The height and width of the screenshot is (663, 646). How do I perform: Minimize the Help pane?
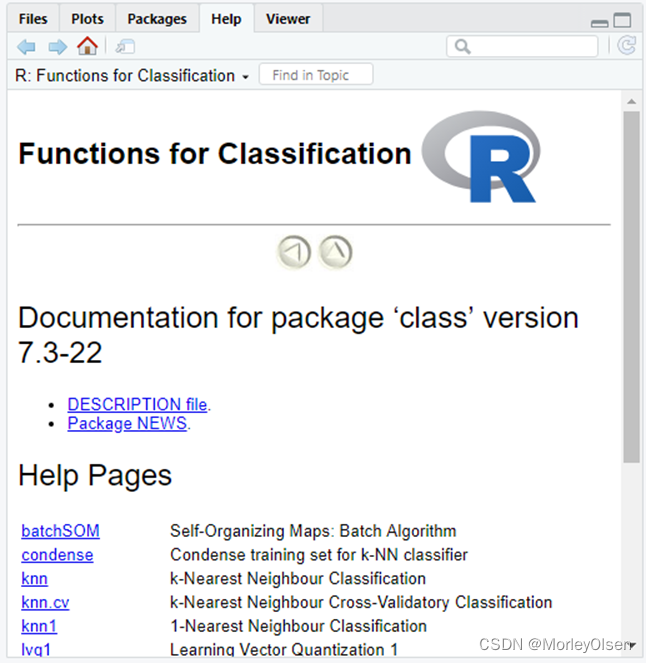pyautogui.click(x=599, y=24)
